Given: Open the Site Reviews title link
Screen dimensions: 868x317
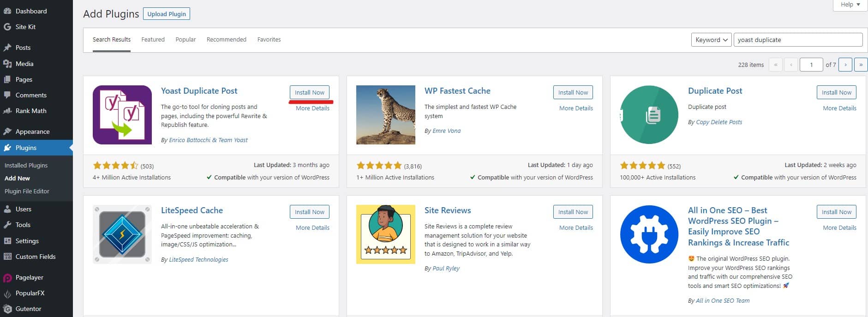Looking at the screenshot, I should click(x=448, y=210).
